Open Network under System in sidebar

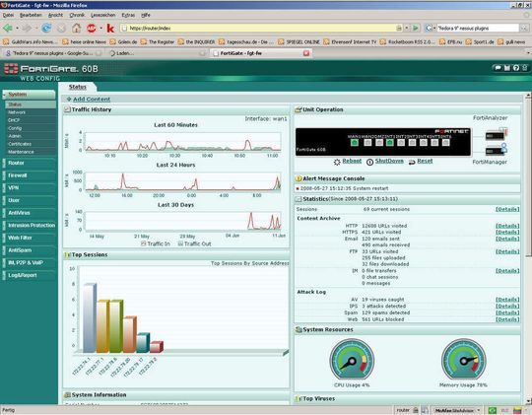tap(17, 112)
